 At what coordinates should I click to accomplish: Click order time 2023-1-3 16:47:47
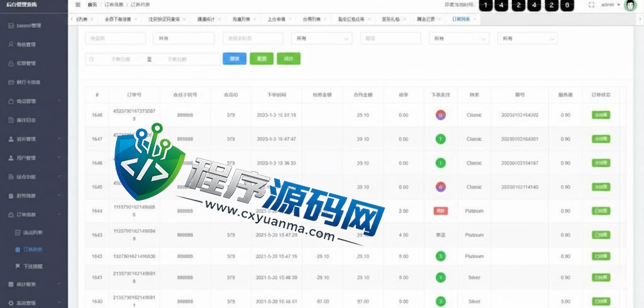tap(277, 139)
